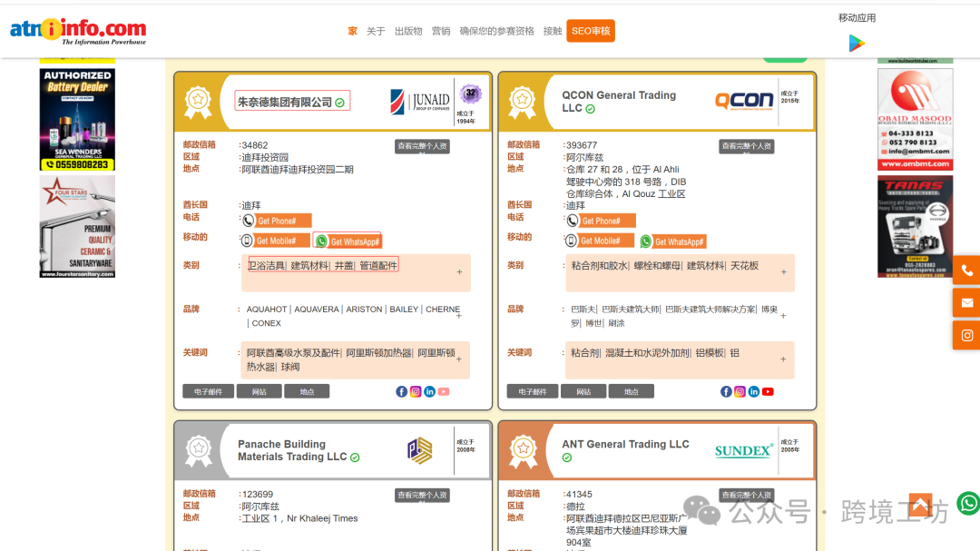This screenshot has height=551, width=980.
Task: Click Get Phone# in 朱奈德集团 card
Action: pos(283,221)
